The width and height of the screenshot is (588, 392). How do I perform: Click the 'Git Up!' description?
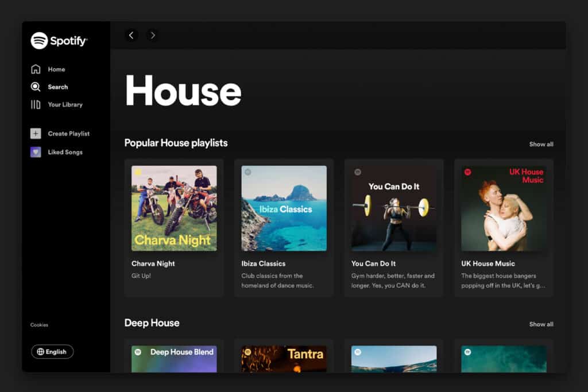[x=141, y=276]
